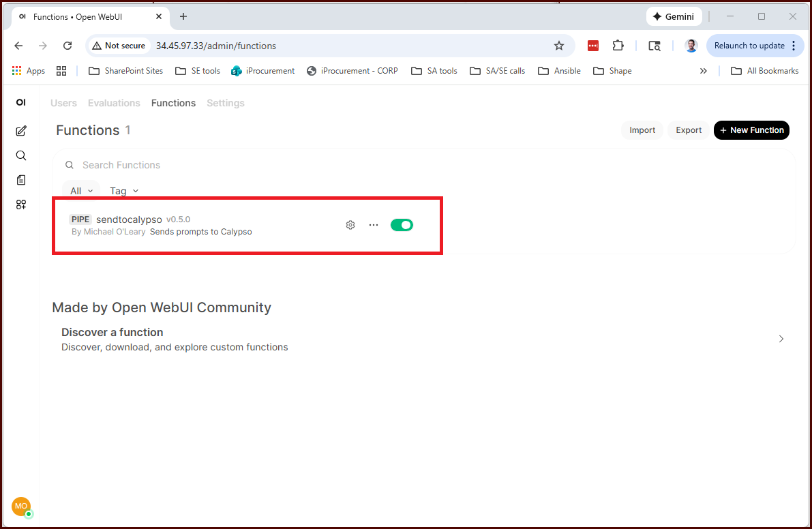812x529 pixels.
Task: Expand Discover a function chevron arrow
Action: (781, 339)
